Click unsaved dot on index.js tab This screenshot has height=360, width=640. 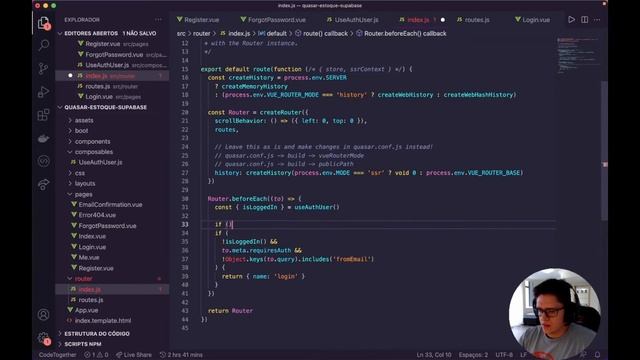pos(443,20)
